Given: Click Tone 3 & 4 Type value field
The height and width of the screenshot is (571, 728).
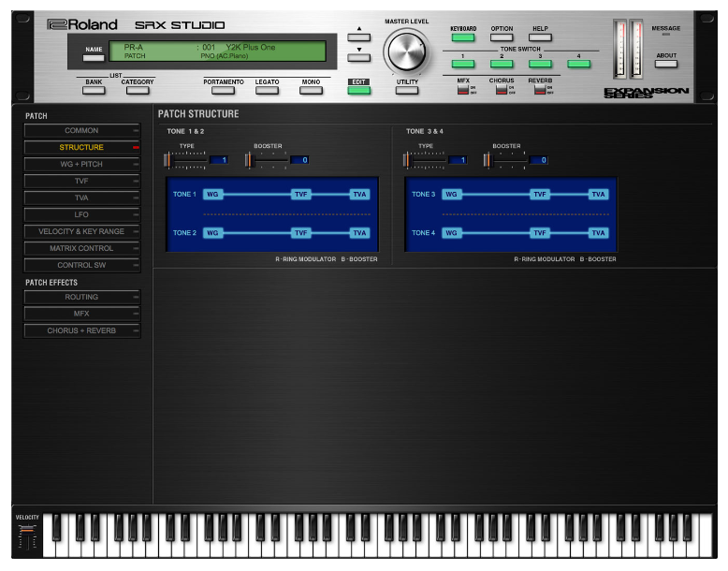Looking at the screenshot, I should (458, 160).
